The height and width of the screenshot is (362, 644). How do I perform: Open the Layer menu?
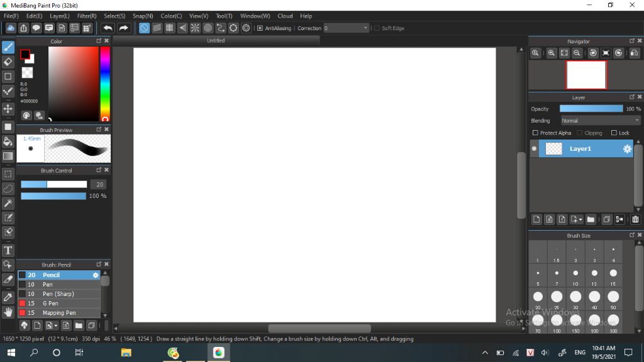pos(60,16)
